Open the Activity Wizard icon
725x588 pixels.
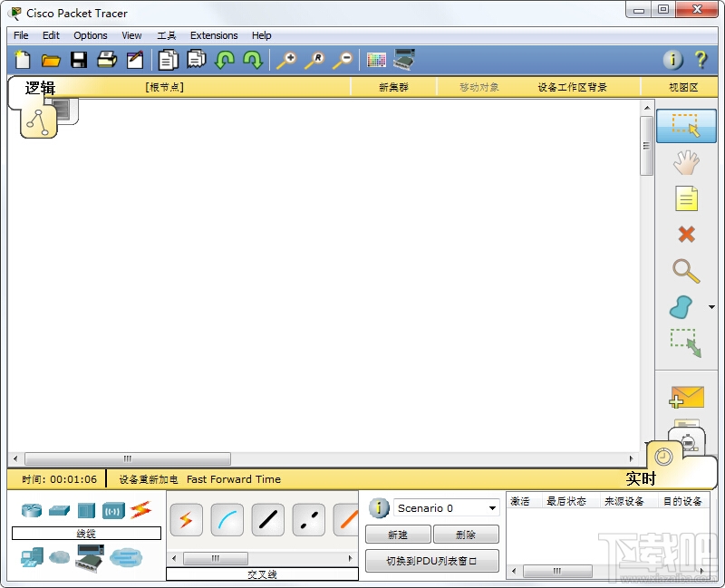[x=135, y=60]
